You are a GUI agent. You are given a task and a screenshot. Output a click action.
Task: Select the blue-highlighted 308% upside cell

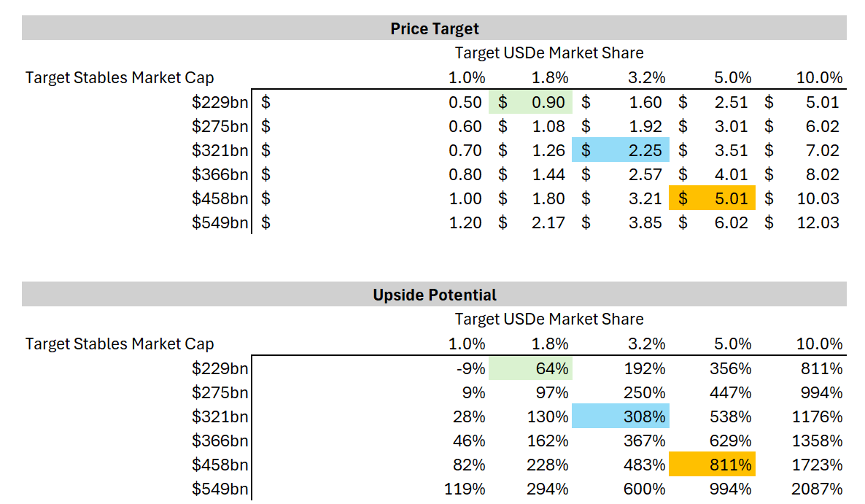621,417
